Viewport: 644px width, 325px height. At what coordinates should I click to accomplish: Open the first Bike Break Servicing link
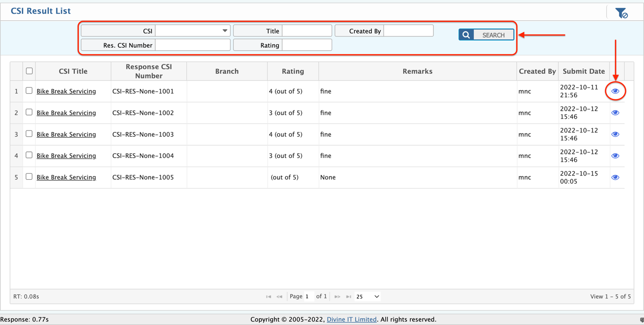tap(66, 91)
